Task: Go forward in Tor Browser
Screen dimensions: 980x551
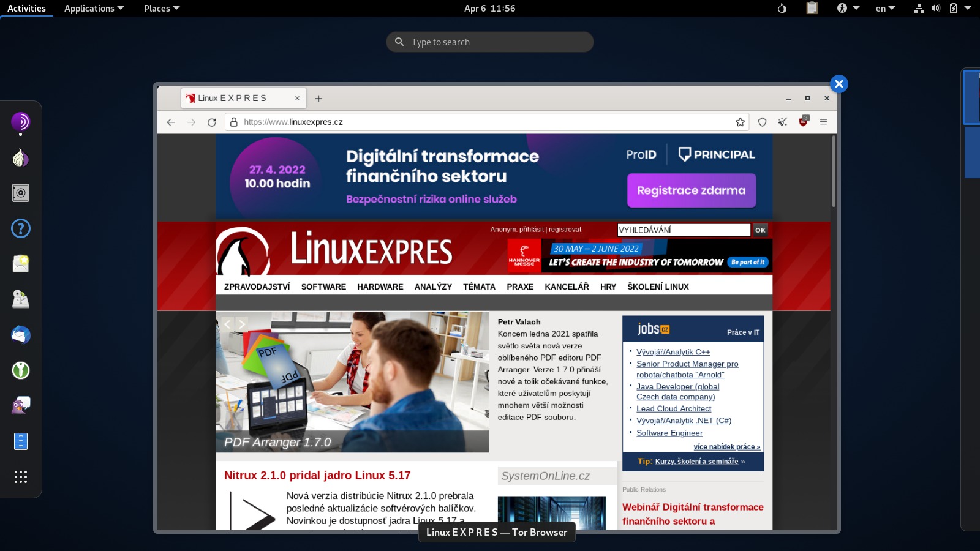Action: point(192,122)
